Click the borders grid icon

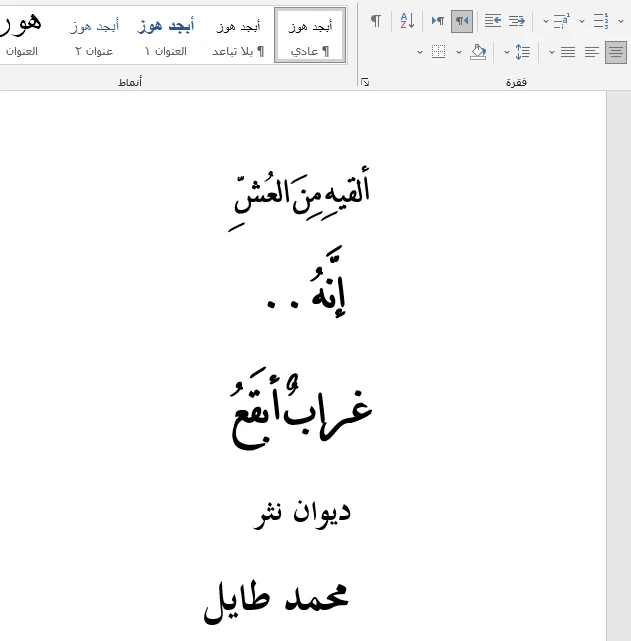click(438, 52)
